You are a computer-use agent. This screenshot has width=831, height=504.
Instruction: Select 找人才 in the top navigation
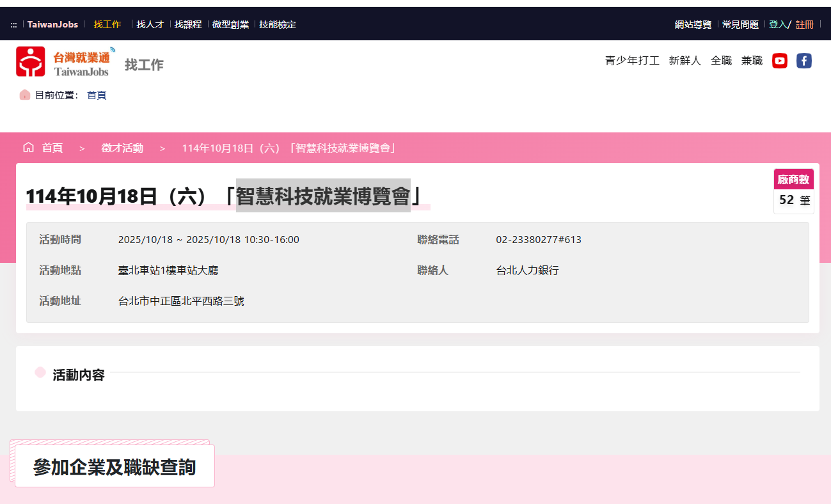coord(150,24)
